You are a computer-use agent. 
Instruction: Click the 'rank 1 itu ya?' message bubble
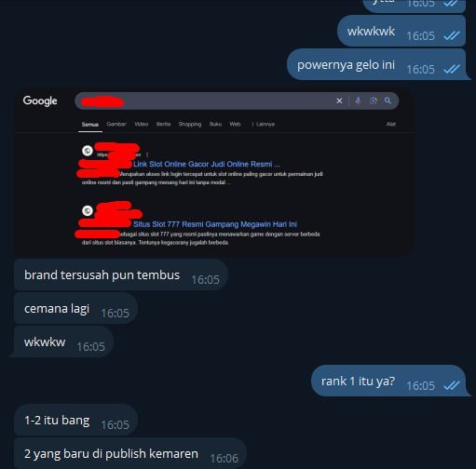coord(390,382)
